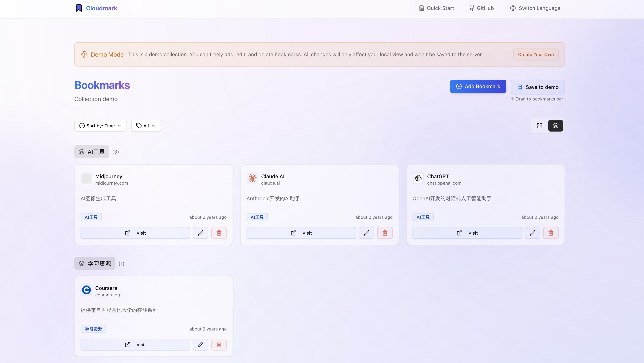Click the OpenAI开发的对话式人工智能助手 description

452,199
